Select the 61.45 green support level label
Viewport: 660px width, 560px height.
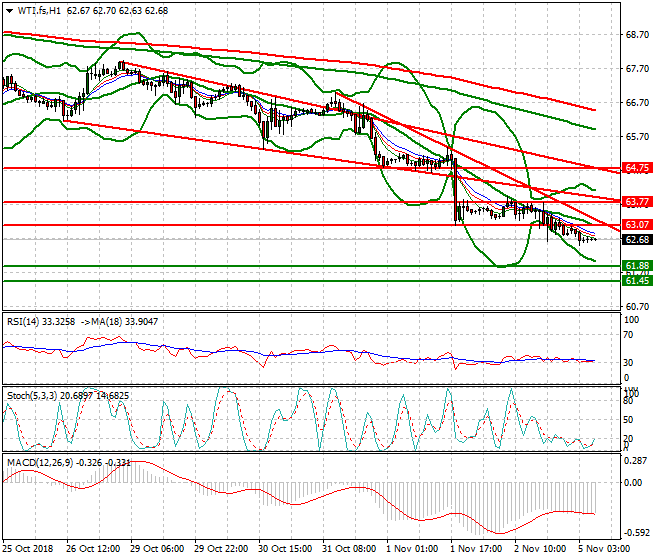coord(637,281)
